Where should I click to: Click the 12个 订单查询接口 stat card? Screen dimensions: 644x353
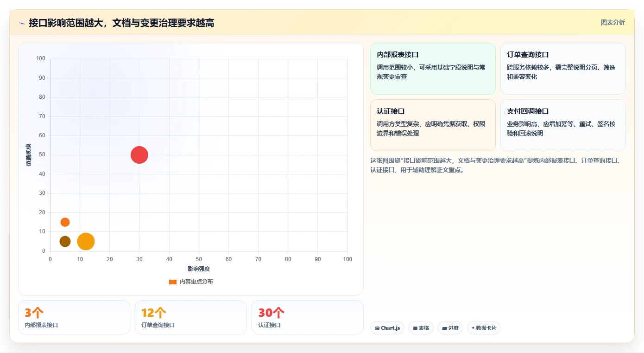[191, 317]
